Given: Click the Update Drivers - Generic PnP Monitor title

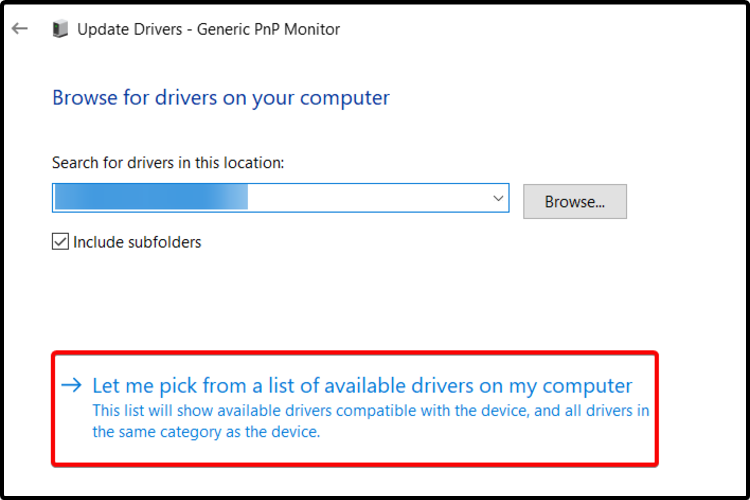Looking at the screenshot, I should click(x=208, y=29).
